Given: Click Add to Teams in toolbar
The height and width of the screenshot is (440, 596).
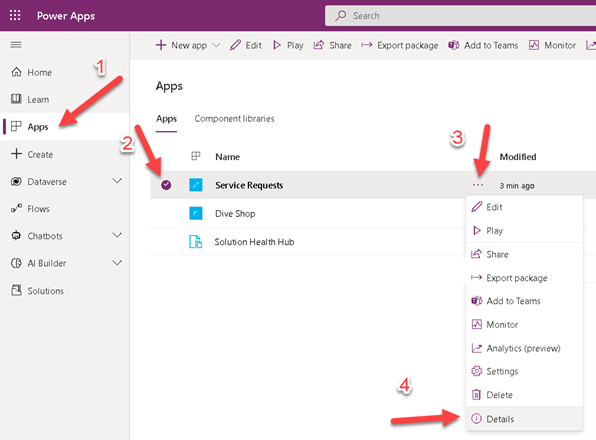Looking at the screenshot, I should (x=483, y=45).
